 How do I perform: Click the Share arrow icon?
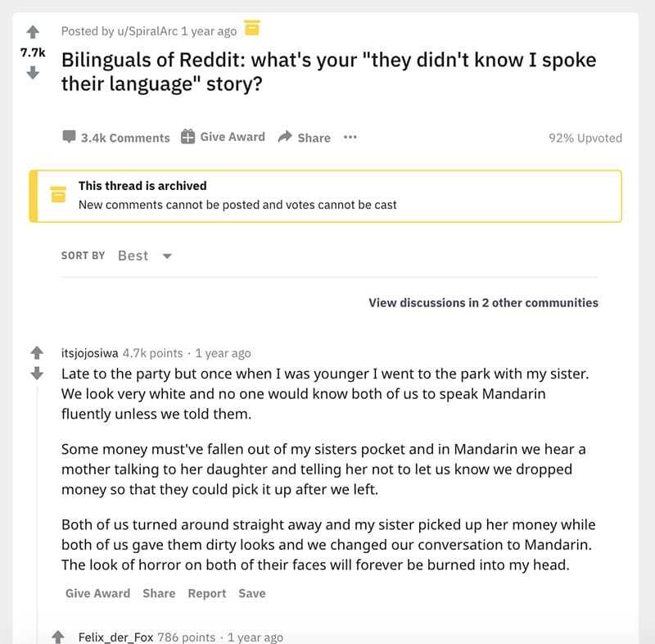tap(285, 136)
